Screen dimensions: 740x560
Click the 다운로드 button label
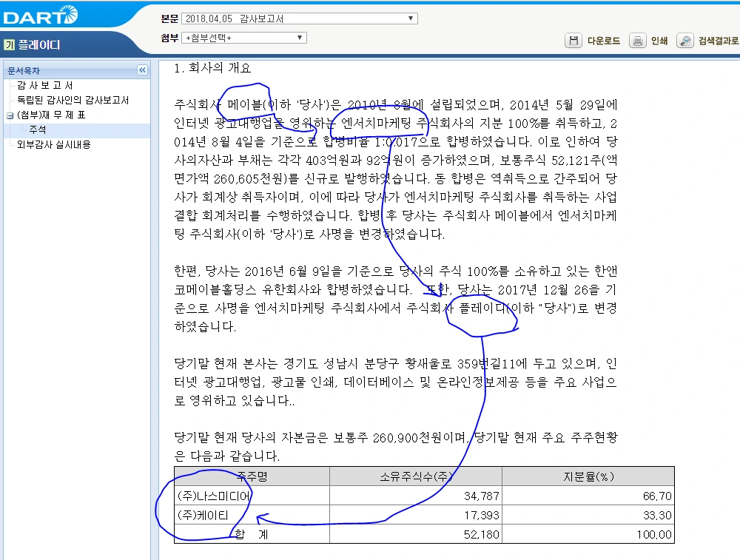(604, 41)
